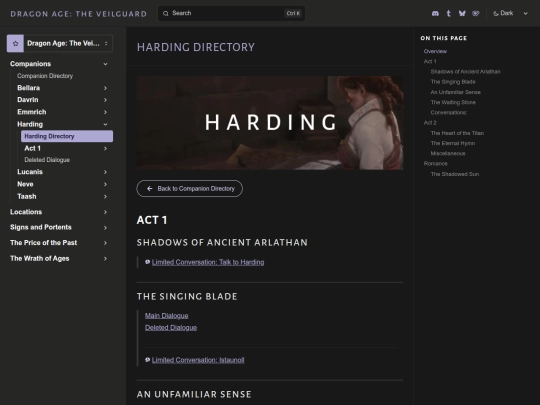Jump to The Singing Blade outline entry

coord(453,82)
